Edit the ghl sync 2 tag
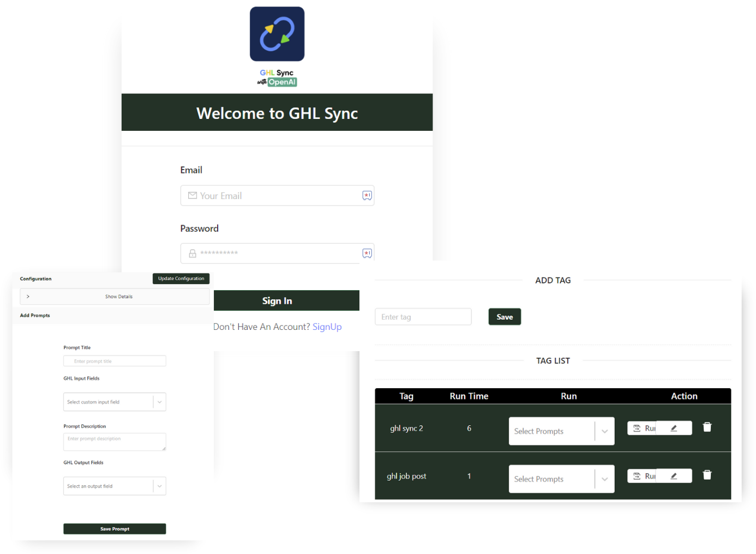 674,428
